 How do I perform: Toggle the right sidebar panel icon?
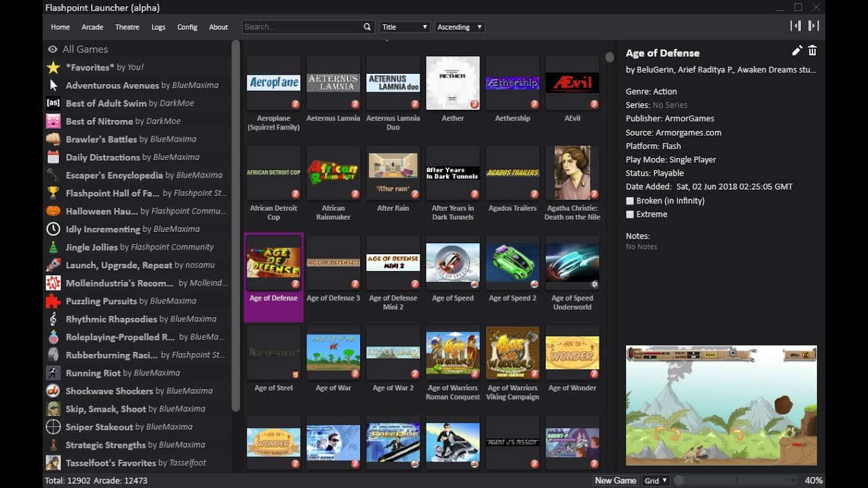pos(814,26)
